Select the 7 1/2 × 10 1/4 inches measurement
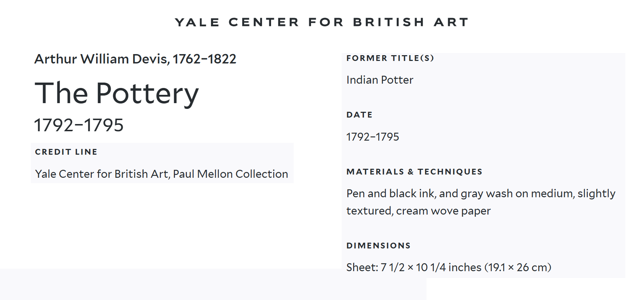Image resolution: width=644 pixels, height=300 pixels. [431, 267]
